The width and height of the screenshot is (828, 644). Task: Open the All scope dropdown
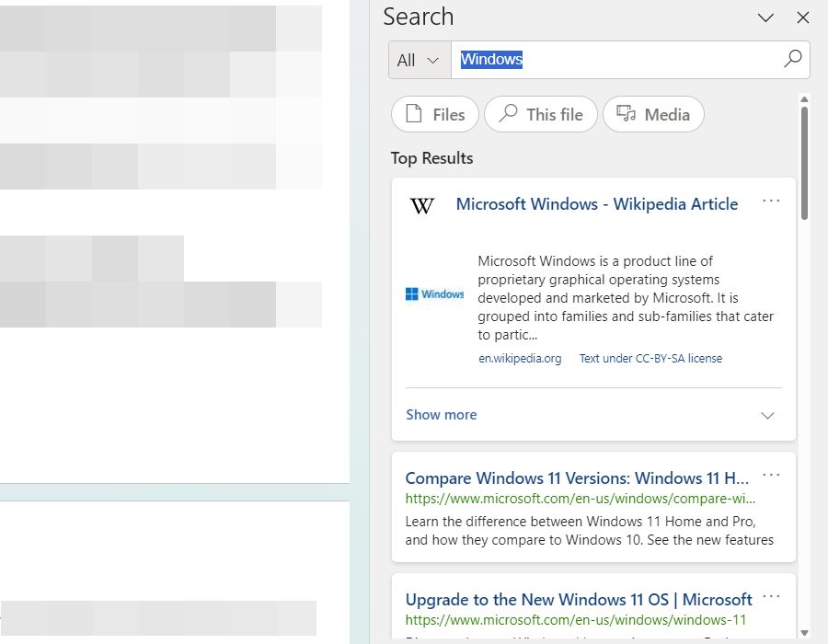[x=420, y=60]
